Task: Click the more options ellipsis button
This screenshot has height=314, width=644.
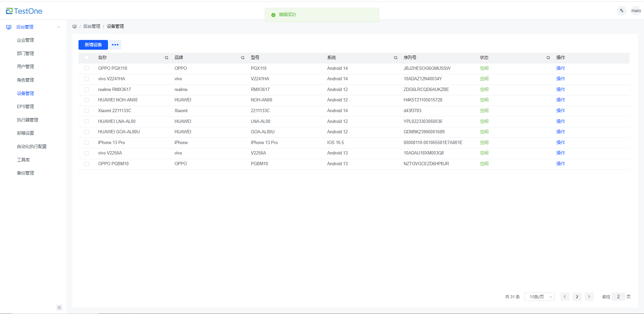Action: [x=115, y=45]
